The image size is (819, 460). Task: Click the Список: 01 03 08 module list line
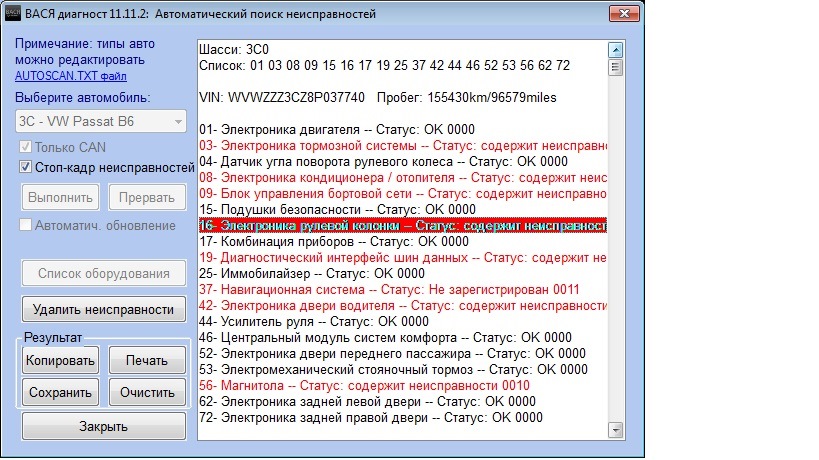pyautogui.click(x=384, y=66)
